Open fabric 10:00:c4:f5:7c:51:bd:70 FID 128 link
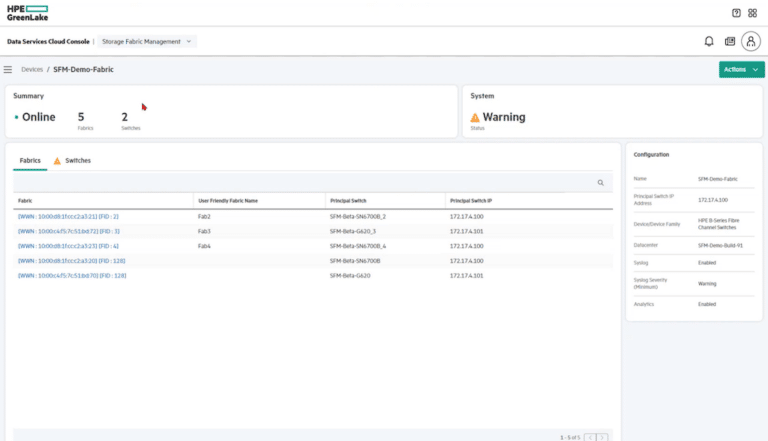This screenshot has width=768, height=441. pyautogui.click(x=72, y=275)
